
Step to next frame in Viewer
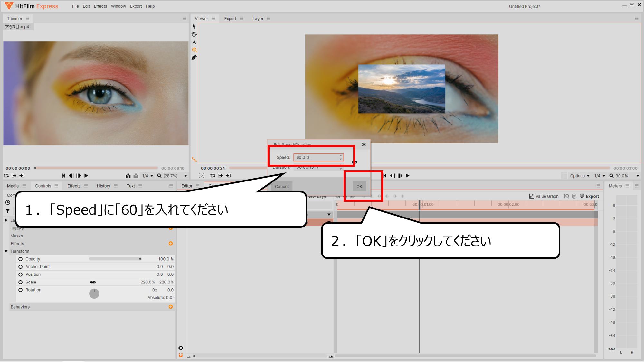point(400,176)
